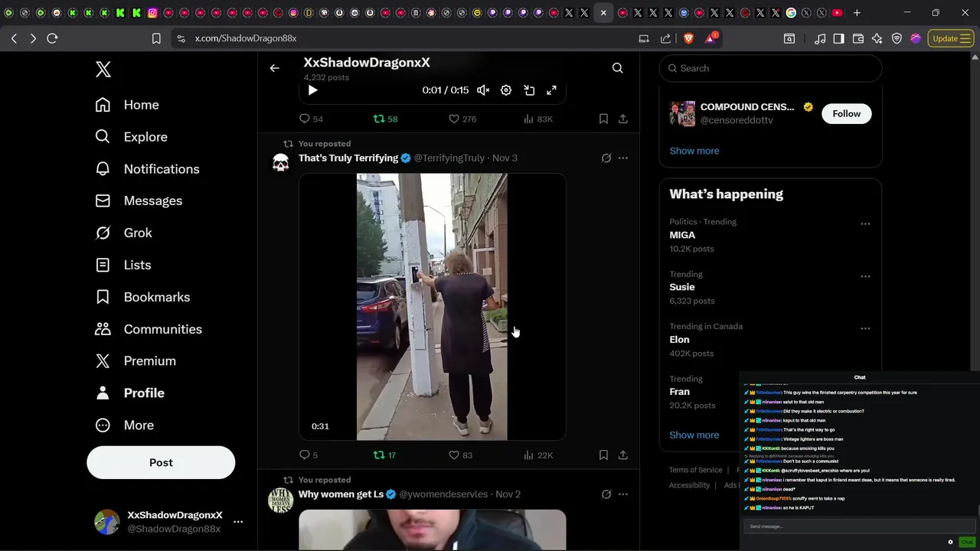Share the post with 83K views
Screen dimensions: 980x551
(x=623, y=119)
